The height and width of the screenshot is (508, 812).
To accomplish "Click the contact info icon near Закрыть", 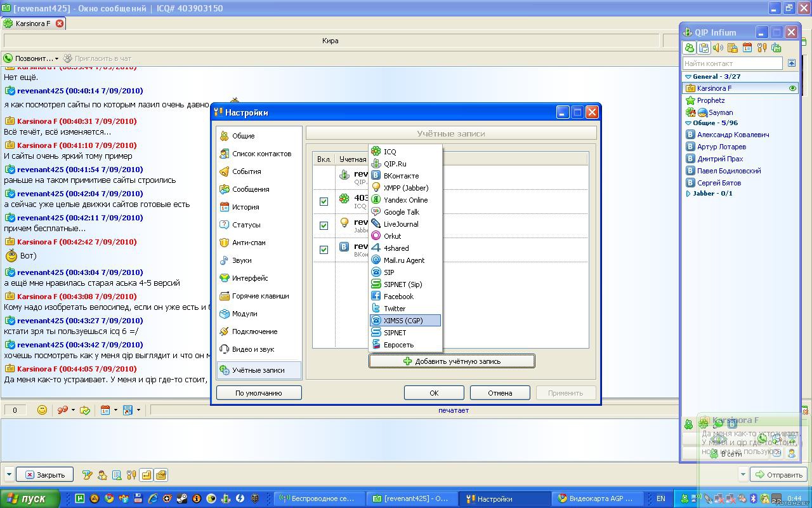I will (x=102, y=474).
